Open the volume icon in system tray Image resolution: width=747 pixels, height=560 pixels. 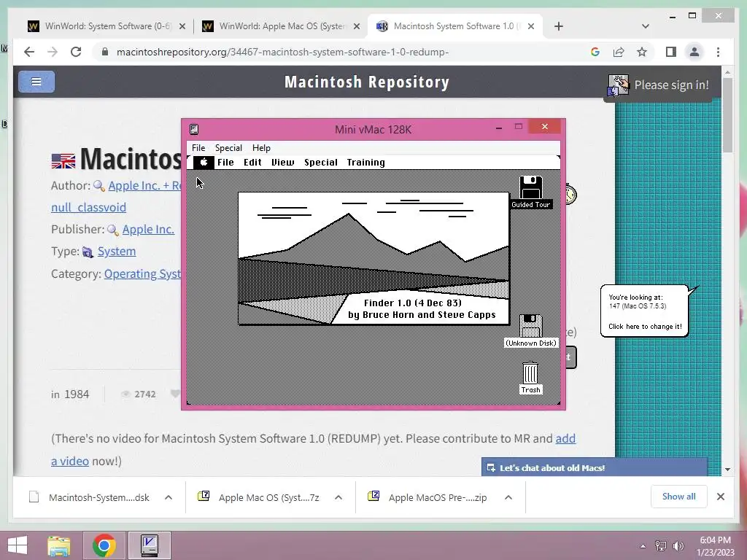(x=678, y=545)
